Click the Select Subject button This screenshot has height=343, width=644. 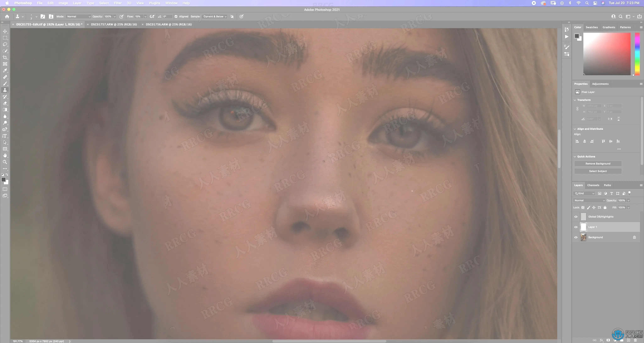(x=598, y=171)
